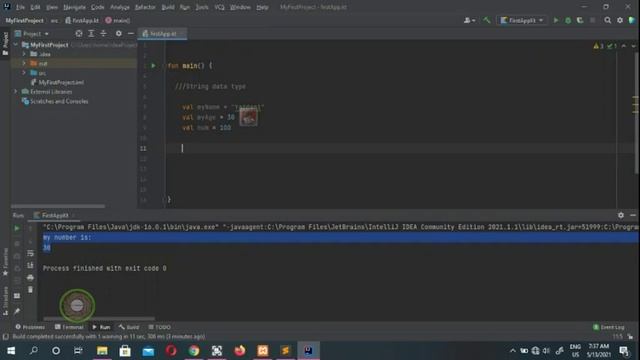This screenshot has height=360, width=640.
Task: Start debugging with the bug icon
Action: click(x=568, y=20)
